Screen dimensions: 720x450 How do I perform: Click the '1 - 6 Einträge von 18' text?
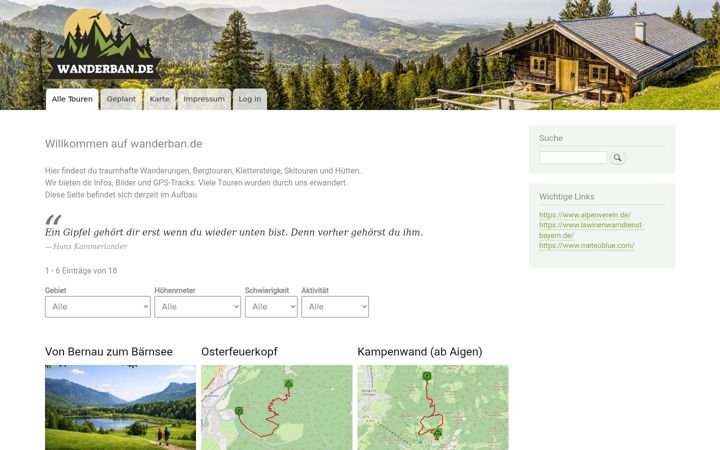(x=81, y=271)
